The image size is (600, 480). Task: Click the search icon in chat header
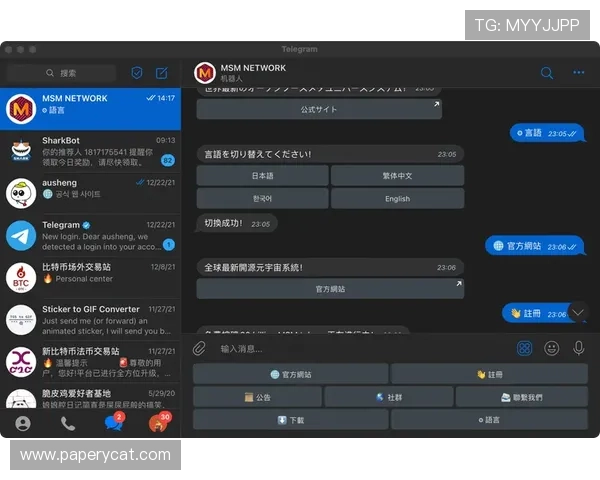547,73
